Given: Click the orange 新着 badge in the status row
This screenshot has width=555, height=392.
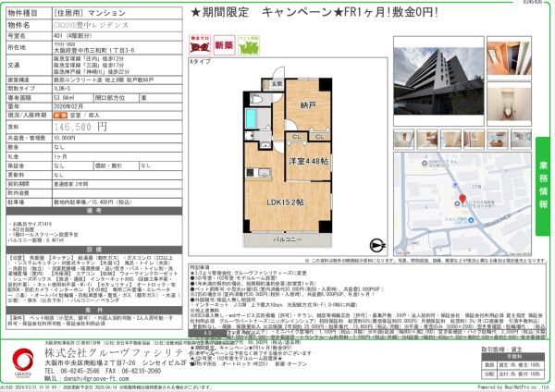Looking at the screenshot, I should pyautogui.click(x=60, y=116).
